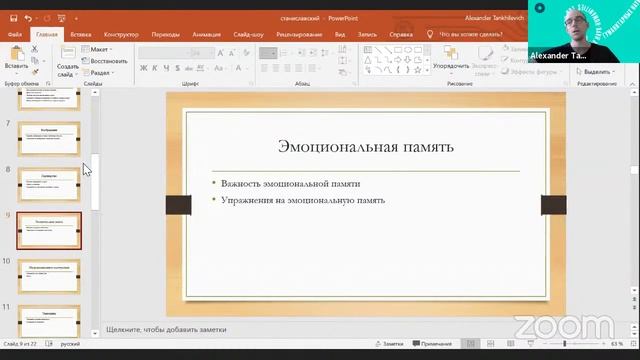Insert a rectangle shape from shapes gallery
This screenshot has height=360, width=640.
[398, 50]
